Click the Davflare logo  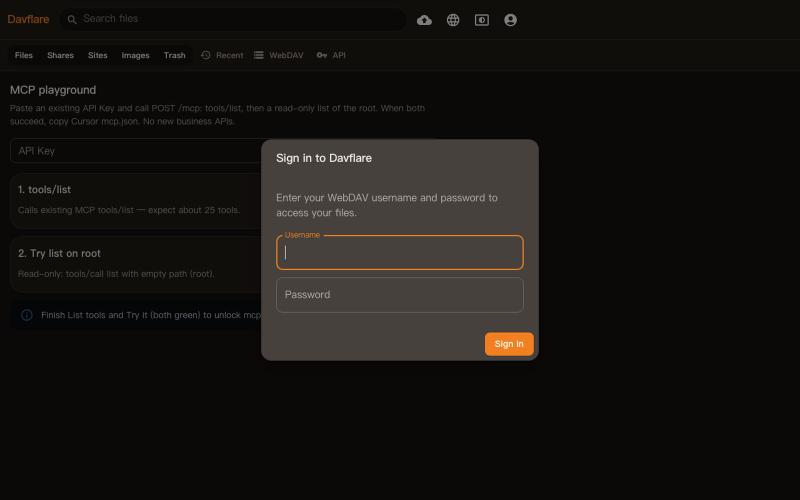28,19
